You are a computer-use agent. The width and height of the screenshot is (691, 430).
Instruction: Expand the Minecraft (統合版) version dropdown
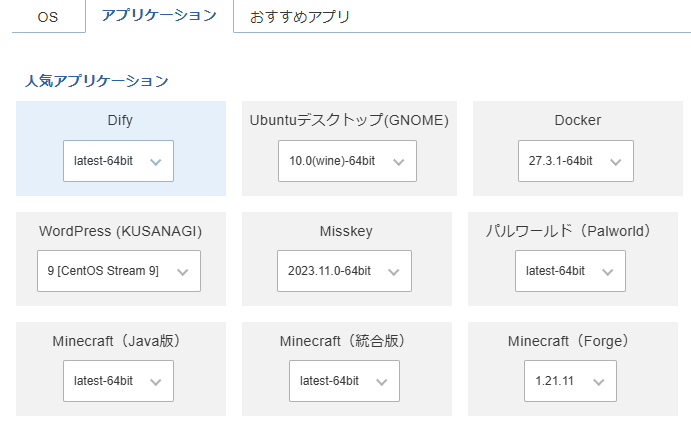[x=344, y=381]
